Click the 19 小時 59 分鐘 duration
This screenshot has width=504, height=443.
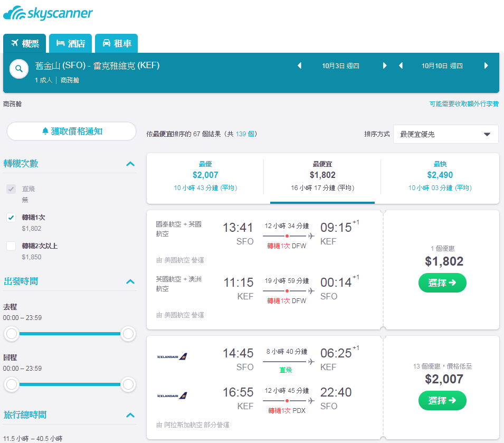click(287, 281)
